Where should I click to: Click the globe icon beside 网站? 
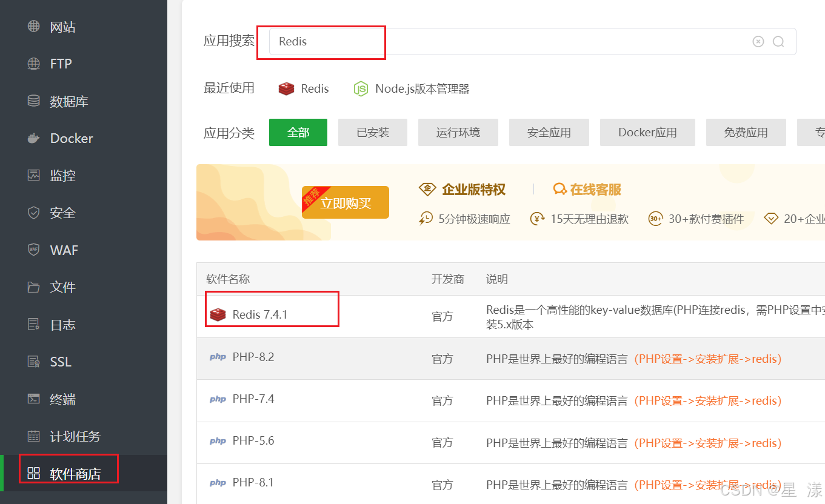34,27
